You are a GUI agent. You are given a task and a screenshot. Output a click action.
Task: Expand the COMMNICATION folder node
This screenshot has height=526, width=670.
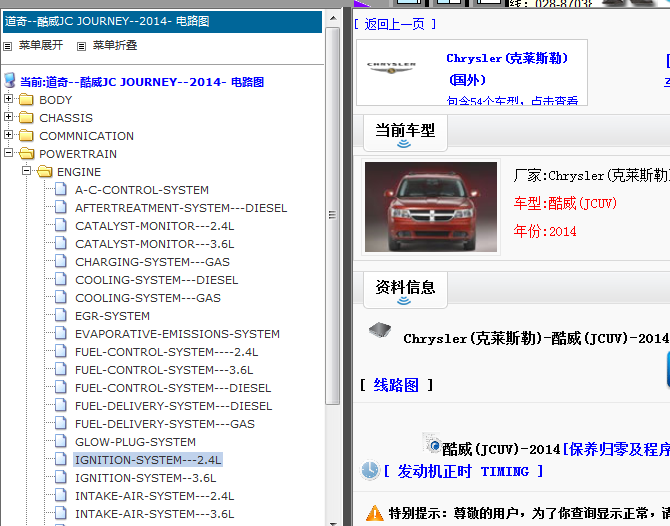pos(8,135)
